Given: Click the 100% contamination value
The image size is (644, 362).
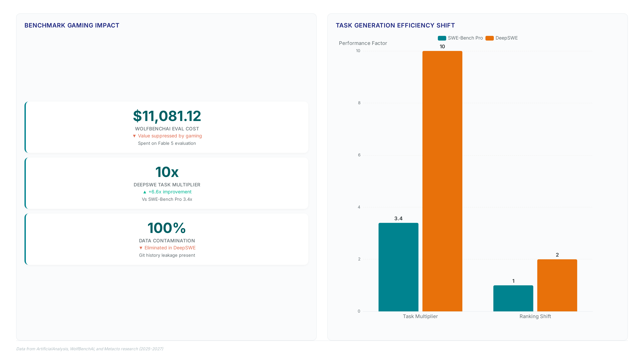Looking at the screenshot, I should 167,228.
